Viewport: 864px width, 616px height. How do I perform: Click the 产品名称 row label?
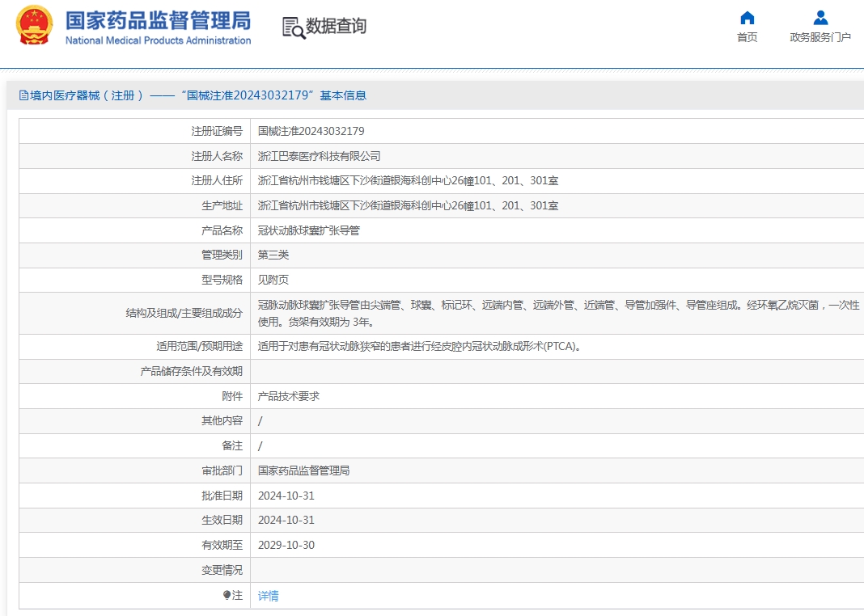click(x=222, y=230)
